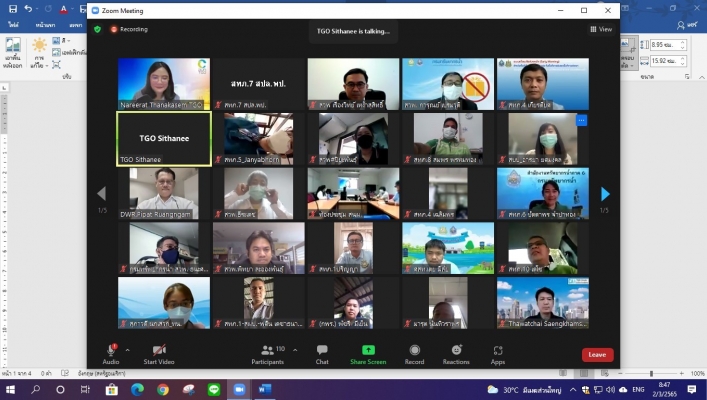Screen dimensions: 707x400
Task: Unmute microphone with the Audio icon
Action: 110,351
